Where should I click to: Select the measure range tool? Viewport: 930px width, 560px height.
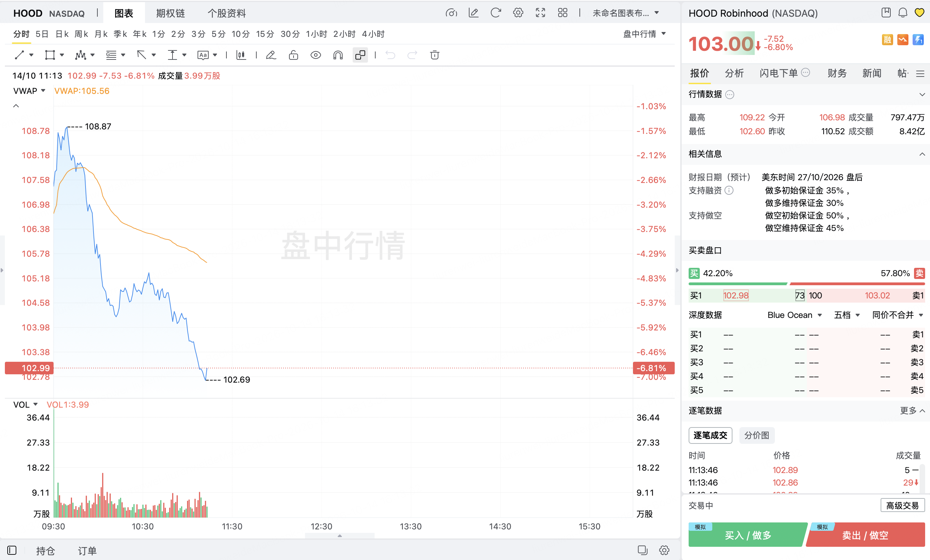coord(172,55)
